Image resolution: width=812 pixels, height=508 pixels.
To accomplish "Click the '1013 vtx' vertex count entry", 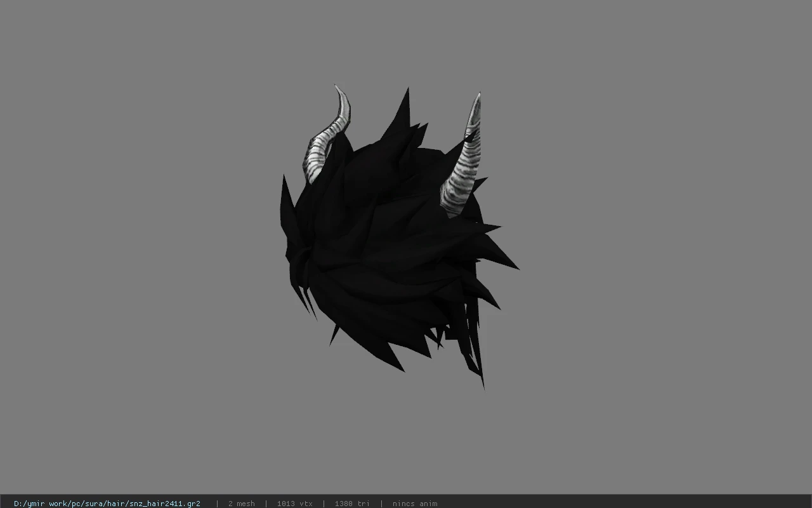I will [294, 504].
